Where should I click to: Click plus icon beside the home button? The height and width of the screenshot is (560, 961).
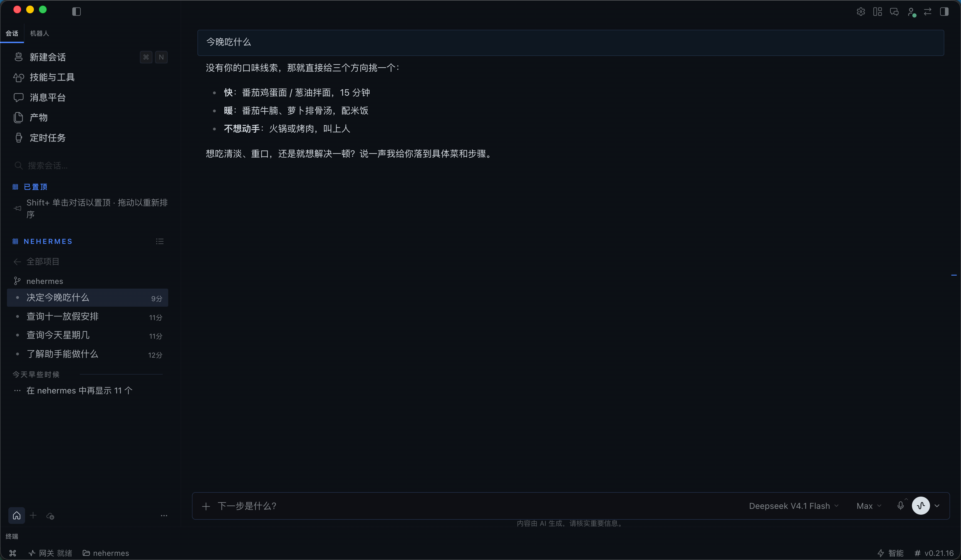coord(33,516)
